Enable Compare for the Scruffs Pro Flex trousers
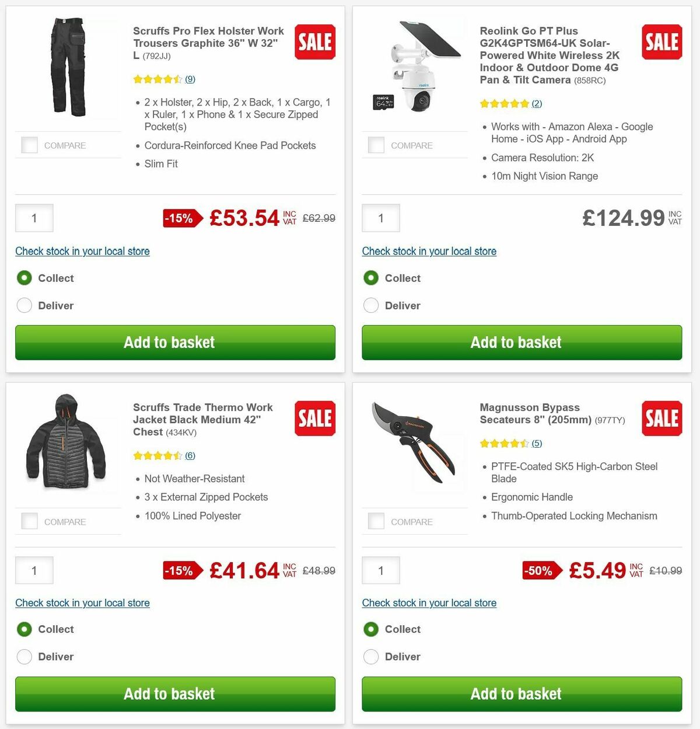Screen dimensions: 700x729 click(x=29, y=145)
